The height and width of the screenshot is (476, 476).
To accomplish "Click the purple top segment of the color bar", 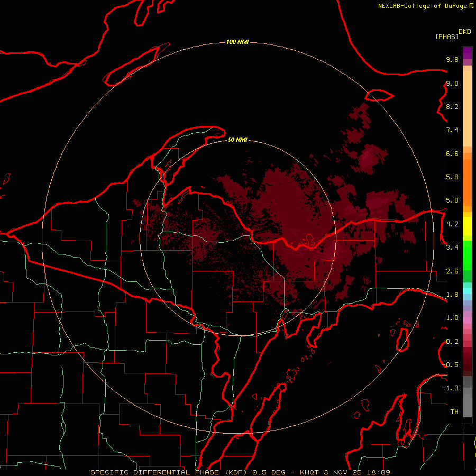I will [467, 53].
